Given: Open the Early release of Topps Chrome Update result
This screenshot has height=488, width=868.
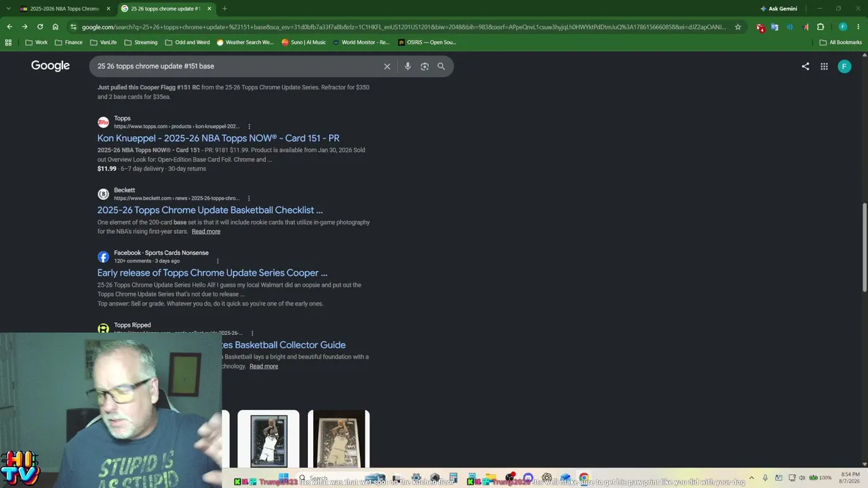Looking at the screenshot, I should [212, 272].
